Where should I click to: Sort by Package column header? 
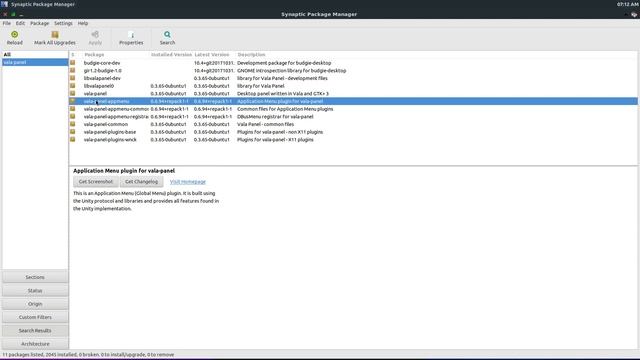click(94, 55)
